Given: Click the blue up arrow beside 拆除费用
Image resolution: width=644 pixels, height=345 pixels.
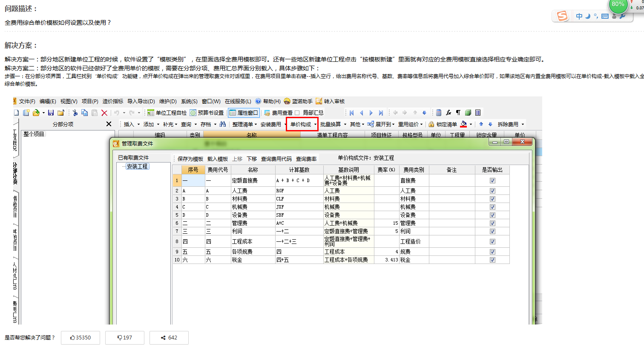Looking at the screenshot, I should (x=481, y=124).
